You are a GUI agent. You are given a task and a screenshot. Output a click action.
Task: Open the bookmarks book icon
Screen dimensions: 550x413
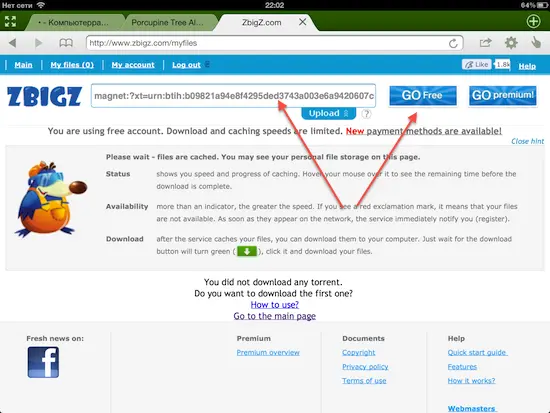66,43
